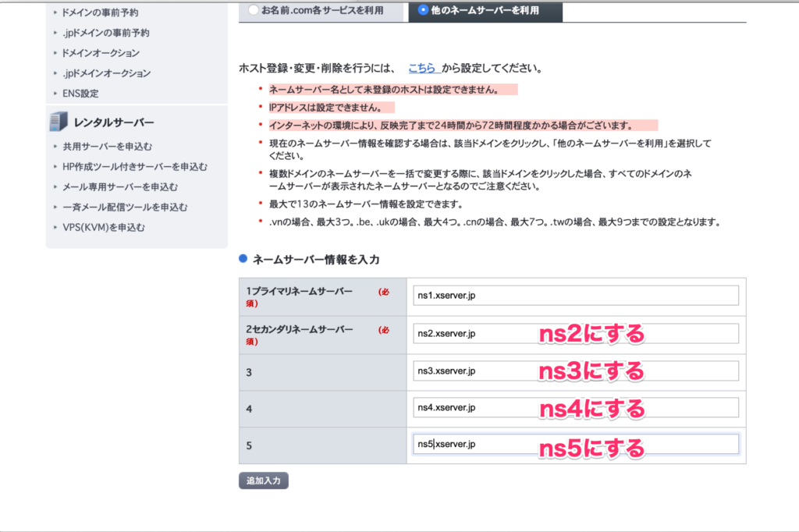Go to ドメインオークション in sidebar
This screenshot has width=799, height=532.
click(x=101, y=53)
